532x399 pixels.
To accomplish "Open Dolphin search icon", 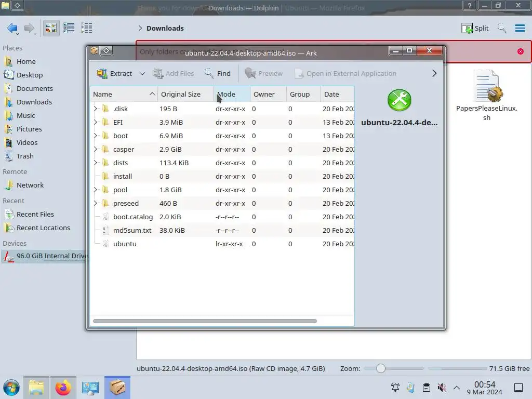I will 502,28.
